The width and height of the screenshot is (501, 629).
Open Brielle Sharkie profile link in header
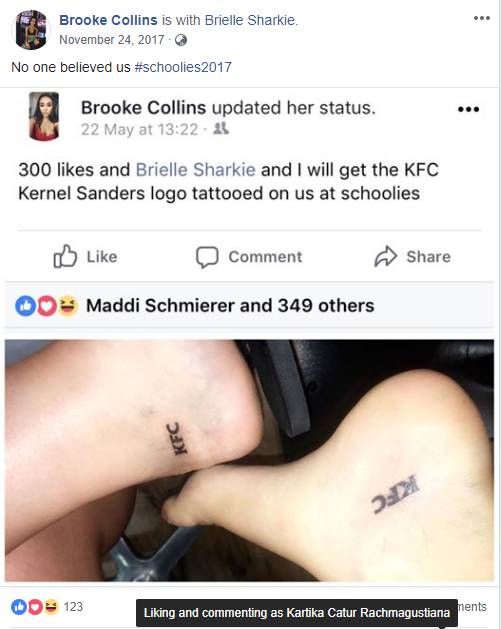(x=250, y=20)
